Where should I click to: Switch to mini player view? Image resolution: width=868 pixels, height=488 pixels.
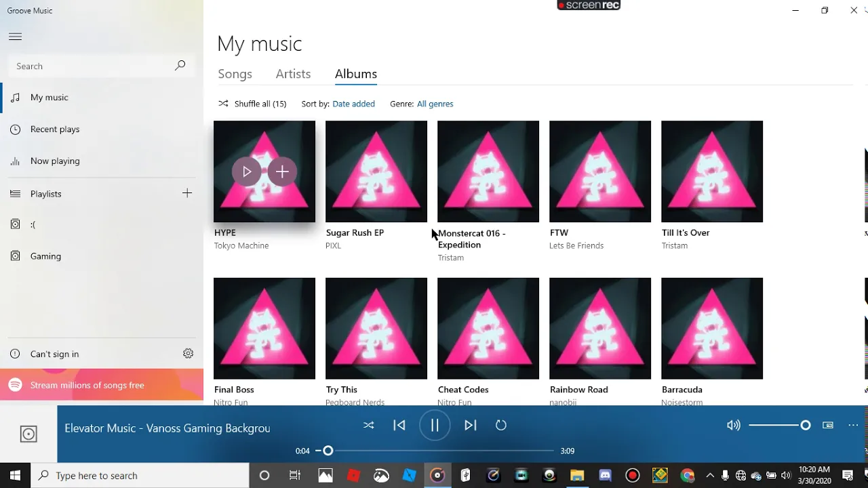click(828, 425)
